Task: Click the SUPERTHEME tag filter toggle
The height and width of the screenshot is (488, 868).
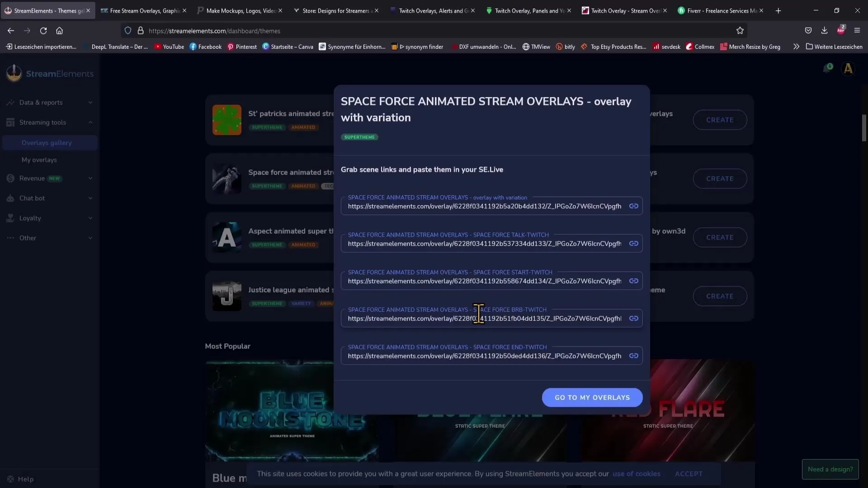Action: 359,137
